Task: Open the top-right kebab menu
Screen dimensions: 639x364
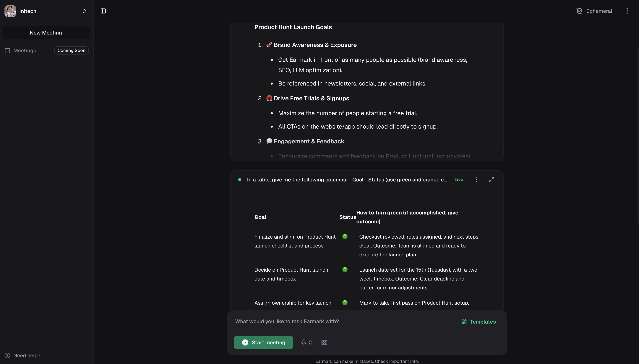Action: 627,11
